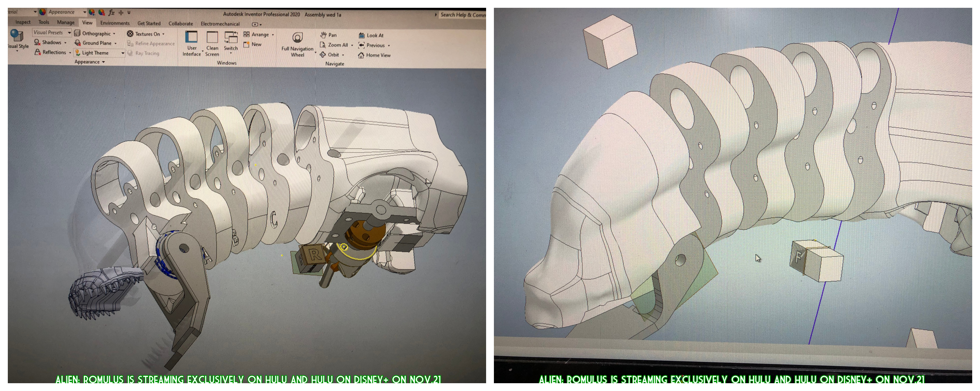Click the Appearance color ball swatch
Screen dimensions: 980x391
tap(43, 12)
